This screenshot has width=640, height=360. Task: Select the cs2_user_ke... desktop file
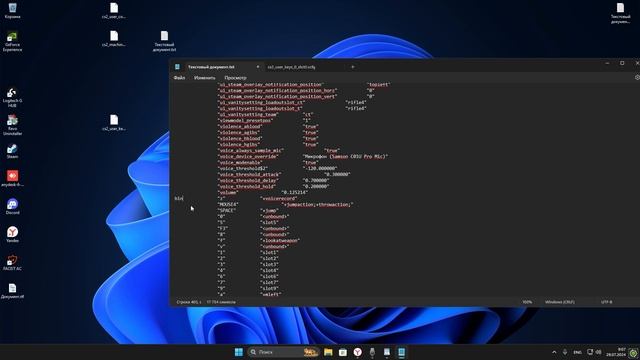[114, 122]
